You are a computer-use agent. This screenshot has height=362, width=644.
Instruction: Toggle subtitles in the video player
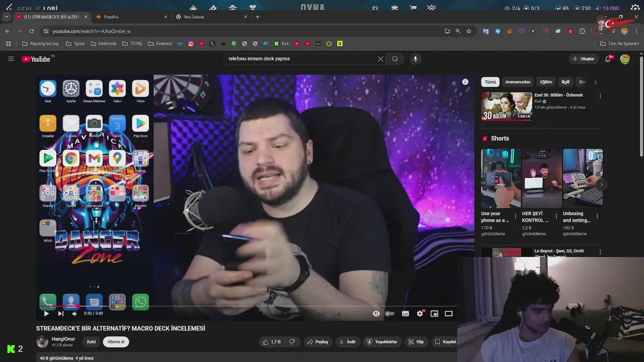pos(406,314)
